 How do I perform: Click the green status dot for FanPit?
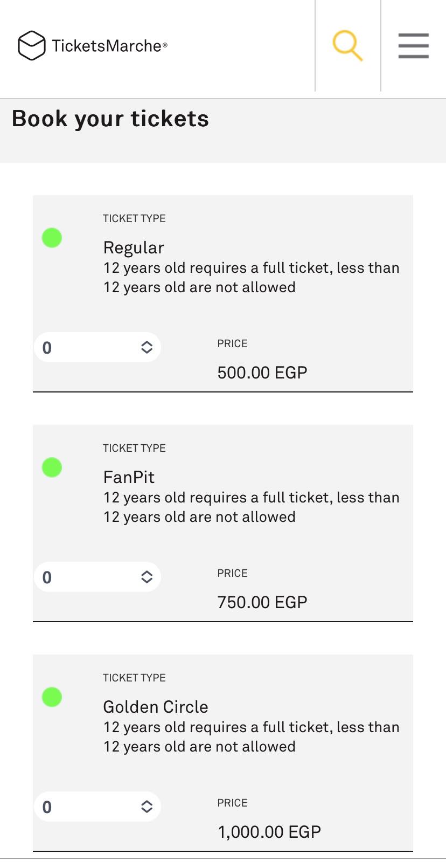(x=52, y=467)
